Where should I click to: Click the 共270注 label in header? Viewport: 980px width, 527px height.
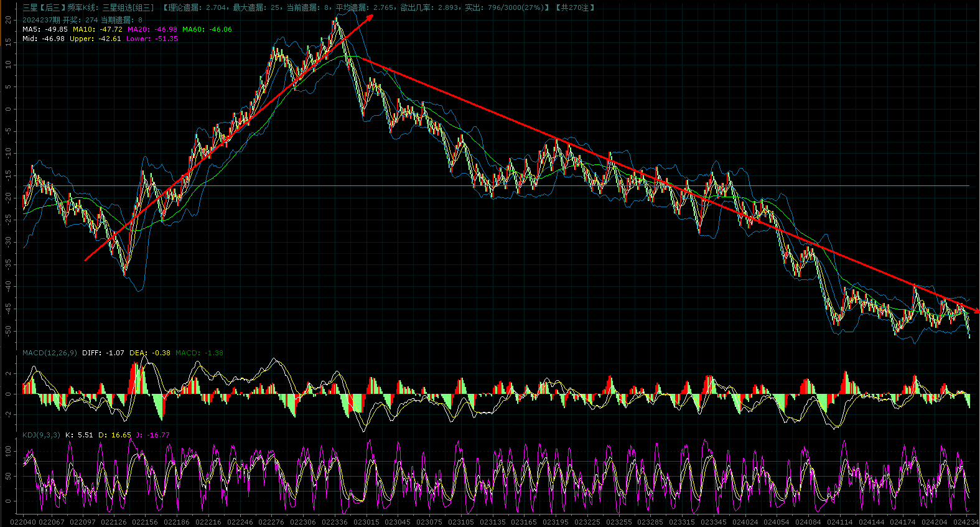point(575,7)
